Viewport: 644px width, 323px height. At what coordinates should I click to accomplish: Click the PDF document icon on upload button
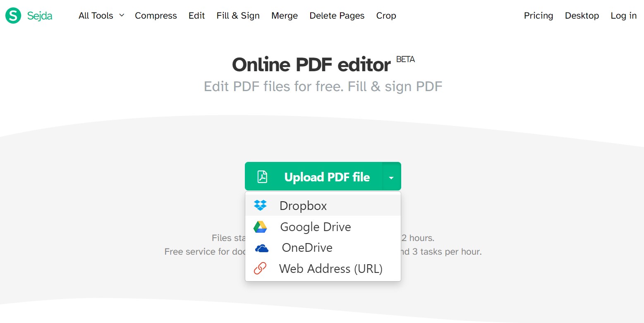(262, 177)
